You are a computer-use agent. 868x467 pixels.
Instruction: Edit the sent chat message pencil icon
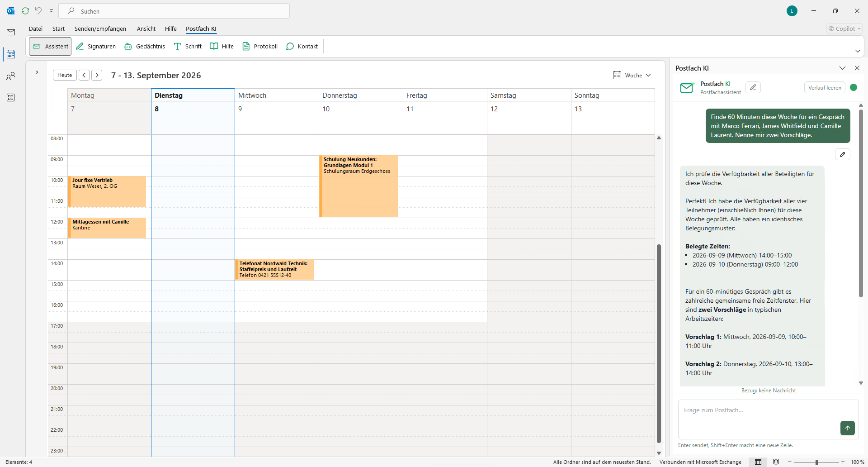[x=843, y=154]
